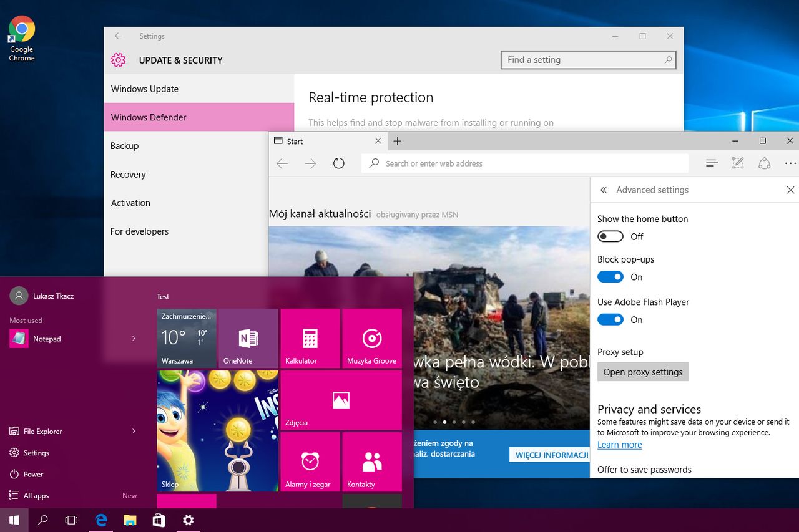Open Lukasz Tkacz user account menu

click(42, 296)
